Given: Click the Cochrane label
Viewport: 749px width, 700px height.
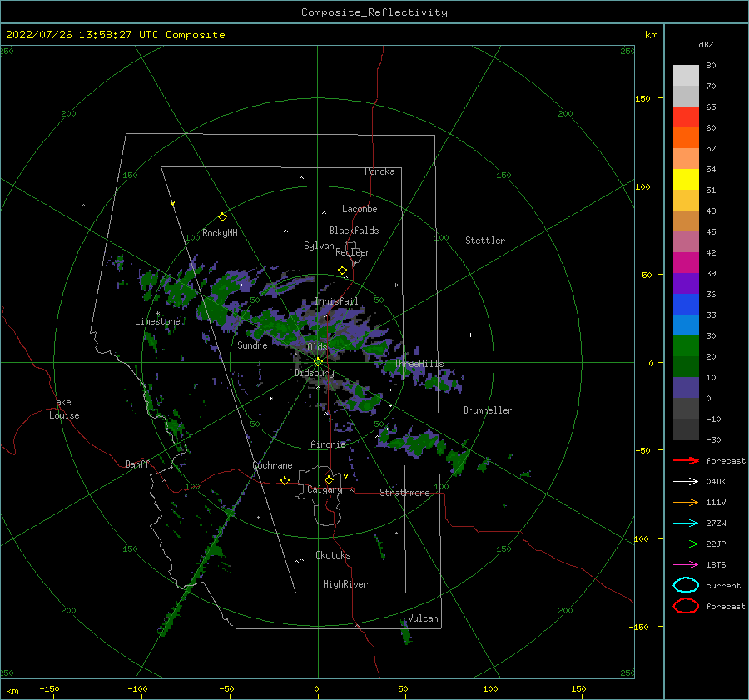Looking at the screenshot, I should (x=272, y=465).
